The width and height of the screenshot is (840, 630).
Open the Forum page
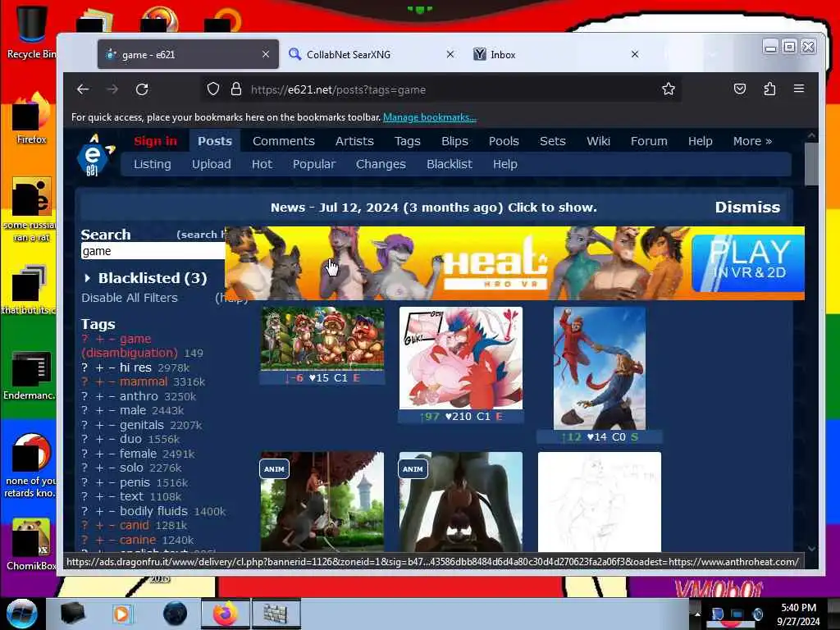[x=649, y=141]
